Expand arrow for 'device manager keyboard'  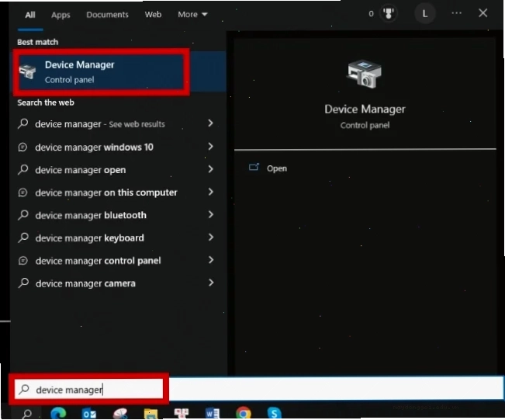click(x=211, y=238)
